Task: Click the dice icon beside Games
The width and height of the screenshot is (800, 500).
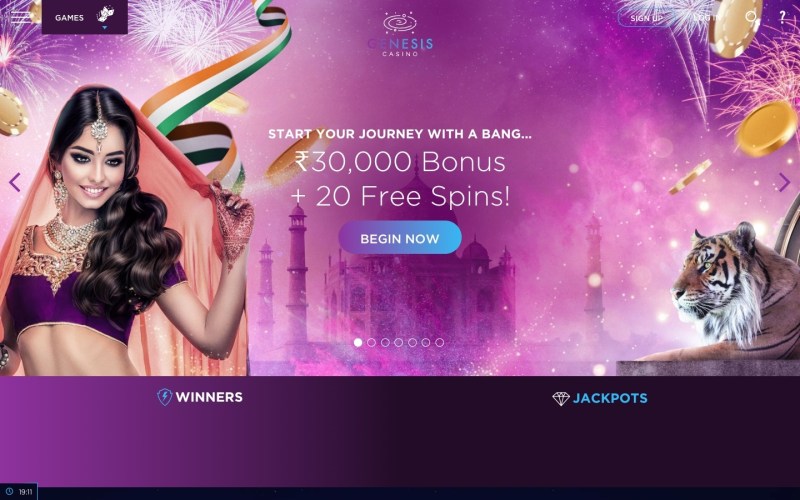Action: (105, 14)
